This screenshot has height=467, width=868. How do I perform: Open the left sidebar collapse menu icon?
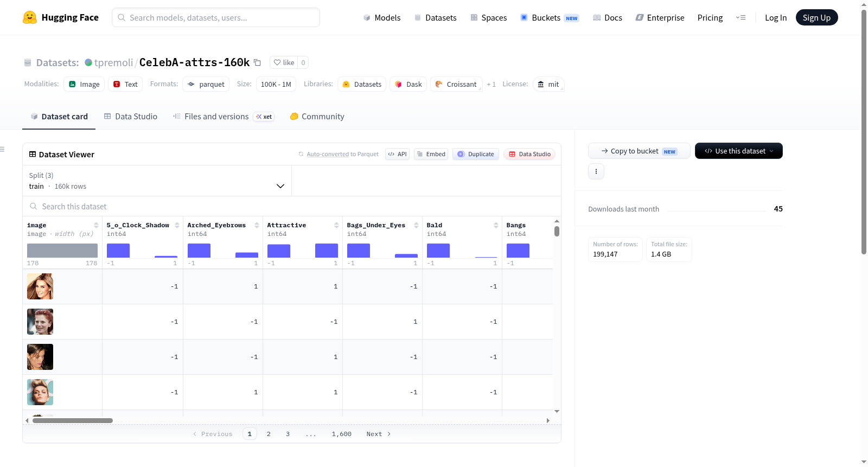tap(3, 149)
